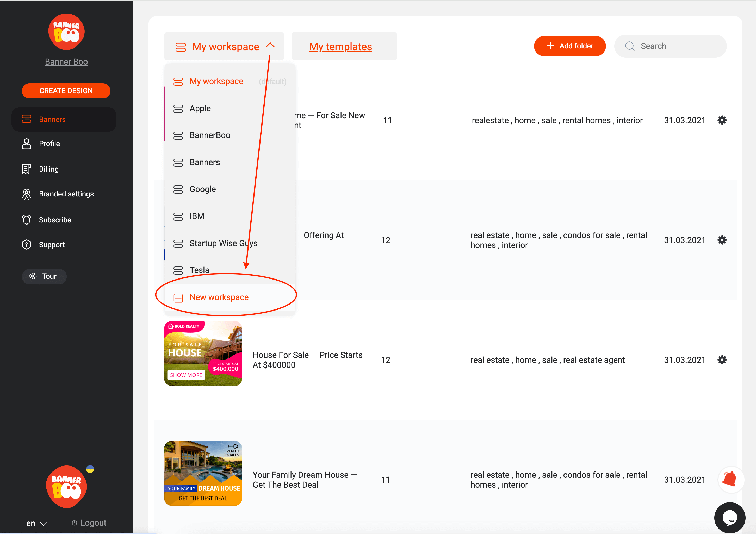Click the Branded settings ribbon icon
The height and width of the screenshot is (534, 756).
coord(26,194)
